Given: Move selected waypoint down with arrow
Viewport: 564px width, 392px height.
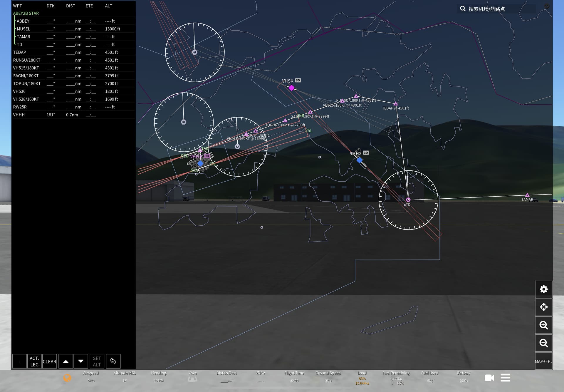Looking at the screenshot, I should (81, 361).
